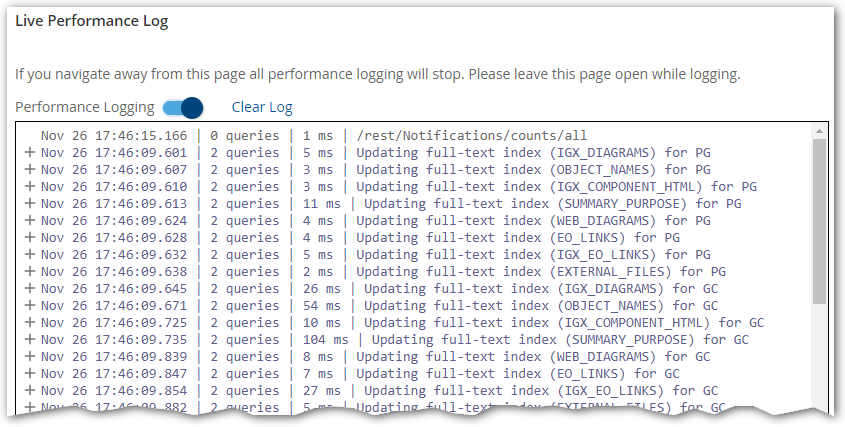The image size is (845, 427).
Task: Expand the 17:46:09.854 IGX_EO_LINKS for GC entry
Action: pyautogui.click(x=29, y=391)
